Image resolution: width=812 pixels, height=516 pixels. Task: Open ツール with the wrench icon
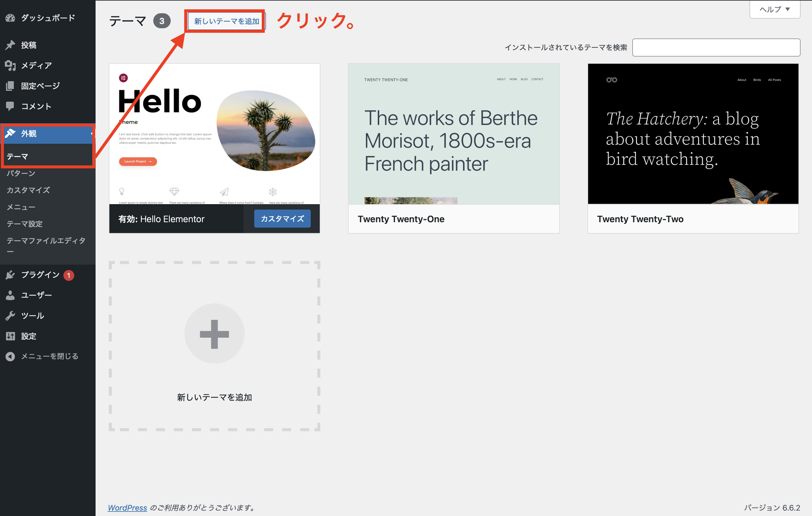[x=11, y=315]
